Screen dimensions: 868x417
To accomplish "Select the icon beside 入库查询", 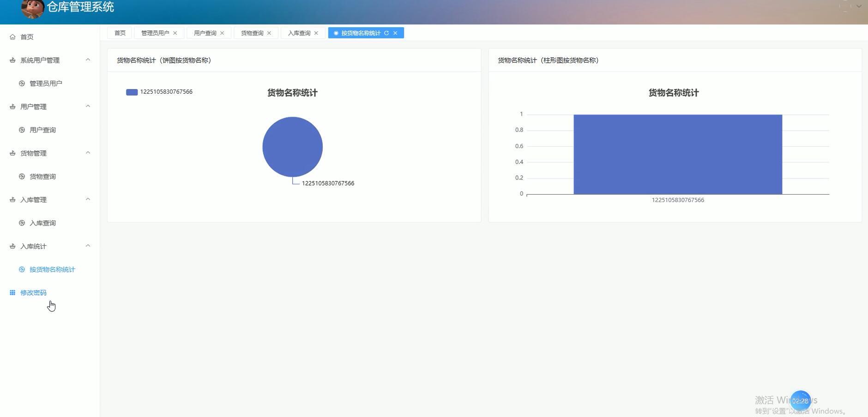I will tap(21, 223).
